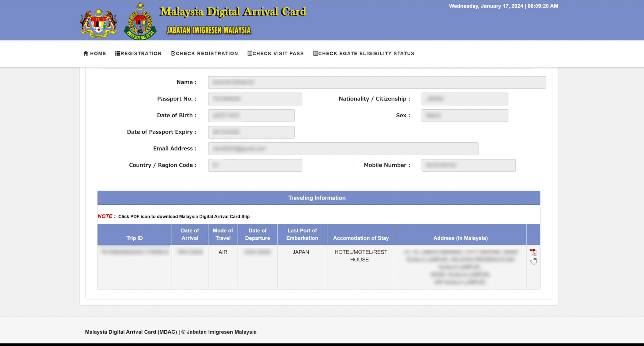Viewport: 644px width, 346px height.
Task: Click the Traveling Information table header
Action: [x=317, y=198]
